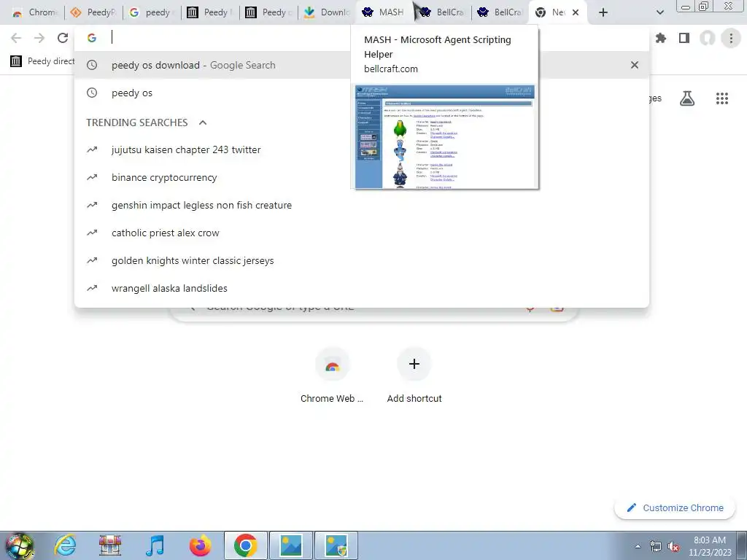The image size is (747, 560).
Task: Switch to the MASH tab
Action: 385,12
